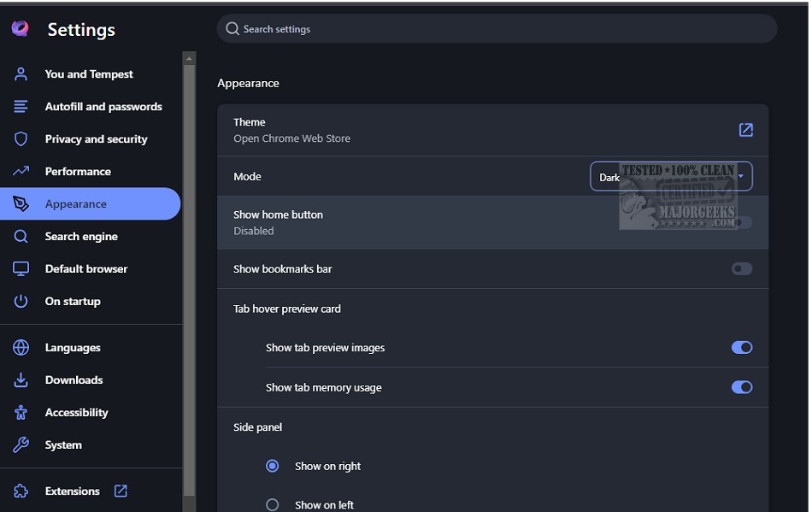Image resolution: width=812 pixels, height=512 pixels.
Task: Click the Languages globe icon
Action: [21, 348]
